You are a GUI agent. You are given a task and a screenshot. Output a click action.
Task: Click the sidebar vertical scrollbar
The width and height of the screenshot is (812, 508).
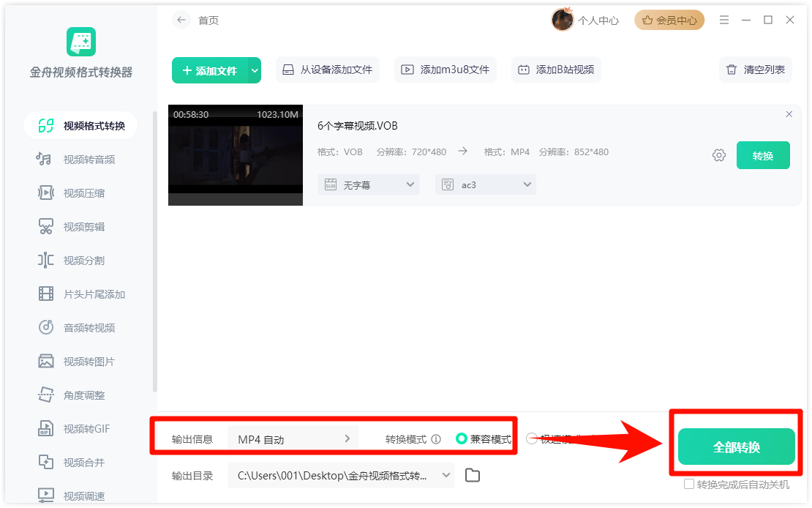(155, 251)
